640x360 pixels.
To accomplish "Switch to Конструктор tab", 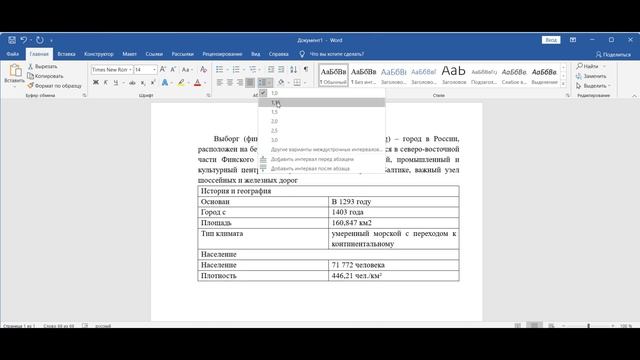I will 99,54.
